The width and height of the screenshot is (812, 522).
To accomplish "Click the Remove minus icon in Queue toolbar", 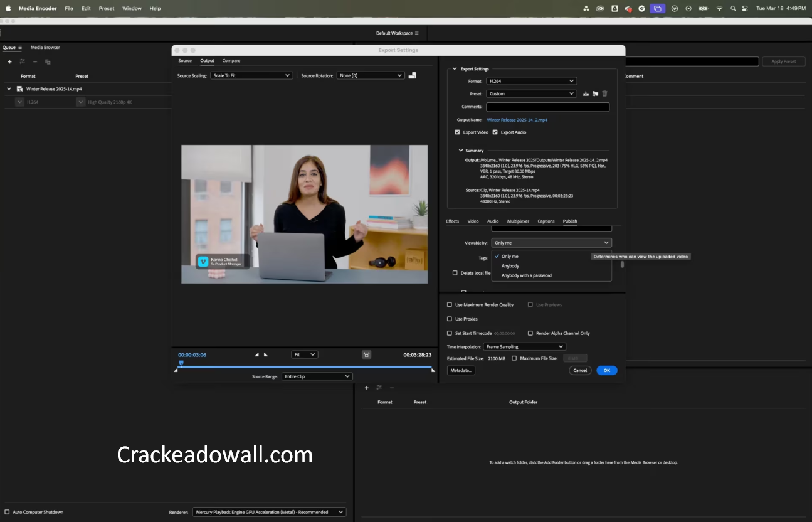I will coord(35,61).
